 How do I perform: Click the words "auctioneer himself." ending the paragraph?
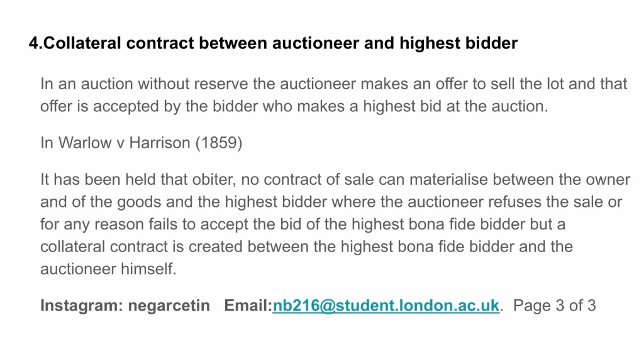pyautogui.click(x=108, y=268)
